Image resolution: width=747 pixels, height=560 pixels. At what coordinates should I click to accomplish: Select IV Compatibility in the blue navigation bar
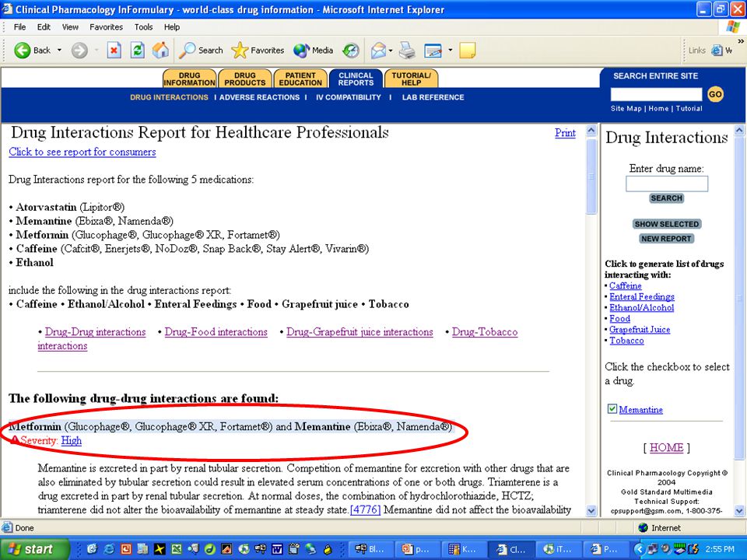click(x=349, y=97)
